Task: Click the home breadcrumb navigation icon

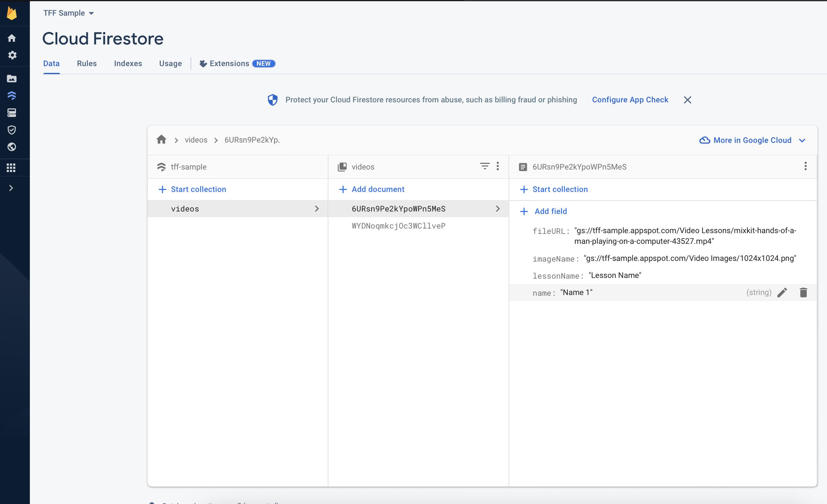Action: click(x=161, y=139)
